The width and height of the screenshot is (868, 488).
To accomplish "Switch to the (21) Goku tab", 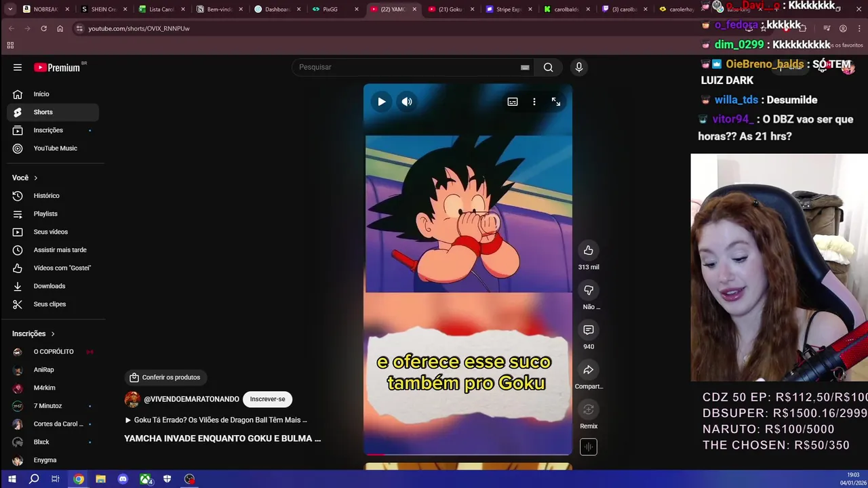I will tap(450, 9).
